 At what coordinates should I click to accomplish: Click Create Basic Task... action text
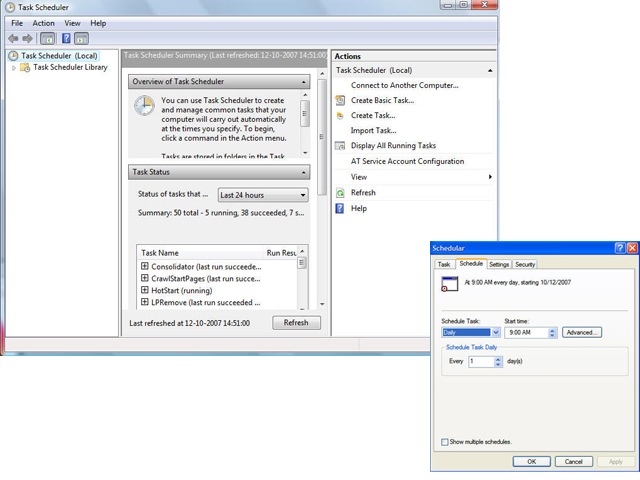coord(382,100)
